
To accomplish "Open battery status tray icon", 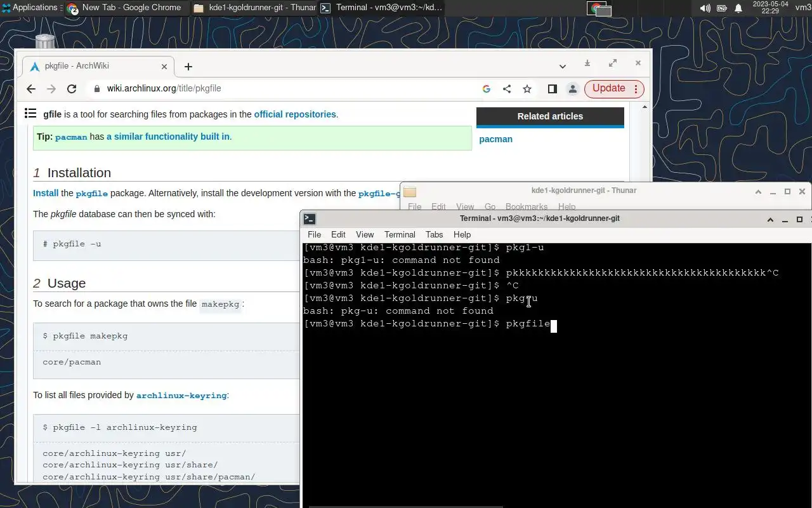I will (722, 8).
